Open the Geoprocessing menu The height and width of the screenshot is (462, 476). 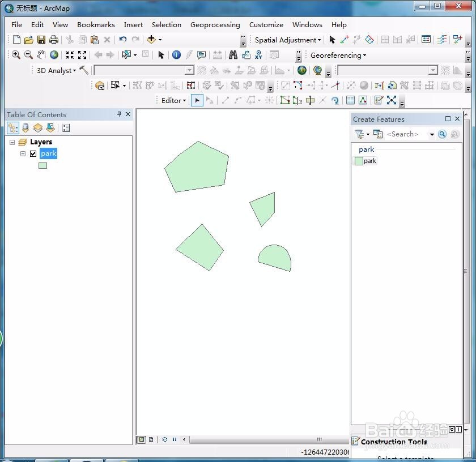click(215, 25)
